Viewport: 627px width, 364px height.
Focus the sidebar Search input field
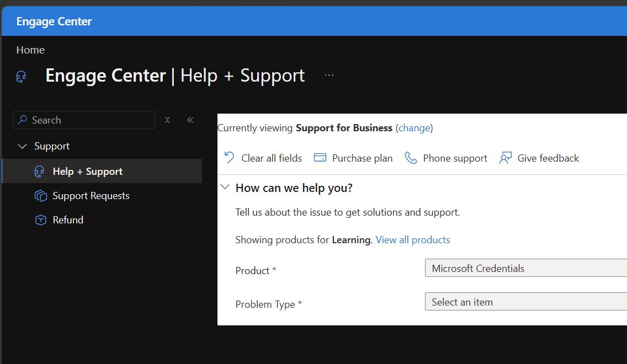(x=84, y=120)
